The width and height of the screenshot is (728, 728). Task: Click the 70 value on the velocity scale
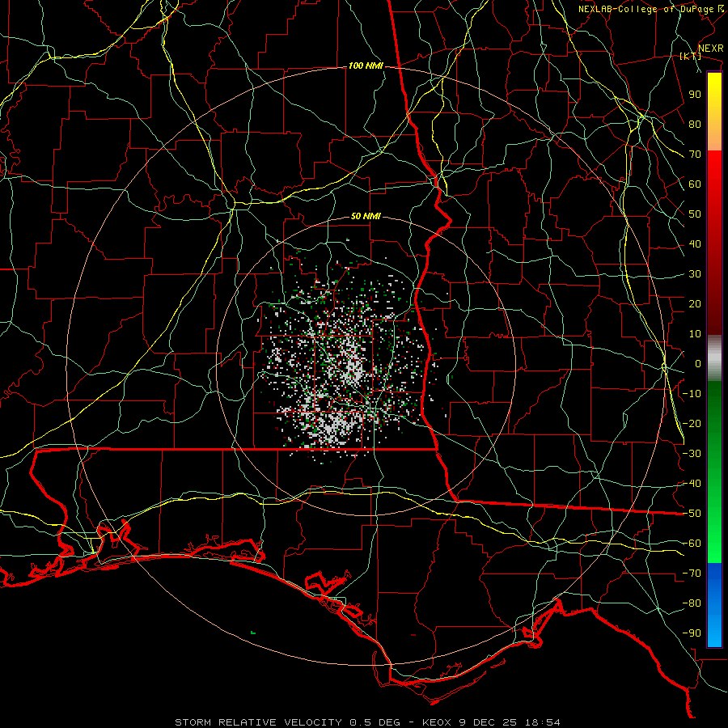tap(695, 154)
